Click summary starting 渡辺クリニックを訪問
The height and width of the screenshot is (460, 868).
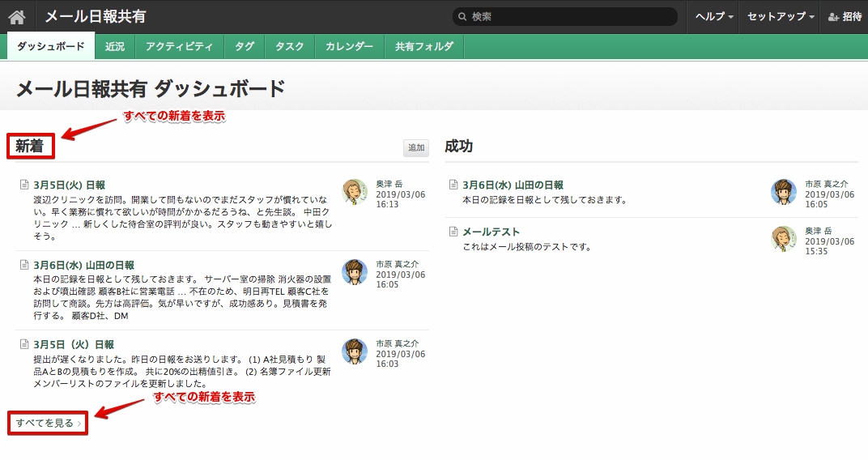tap(183, 218)
